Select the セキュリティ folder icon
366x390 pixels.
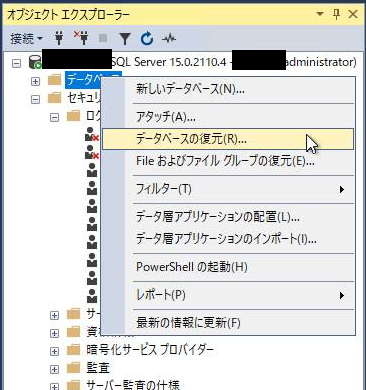[54, 98]
